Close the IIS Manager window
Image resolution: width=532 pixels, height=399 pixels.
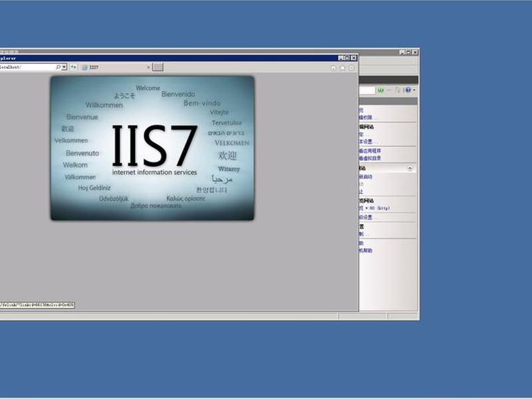pos(415,53)
